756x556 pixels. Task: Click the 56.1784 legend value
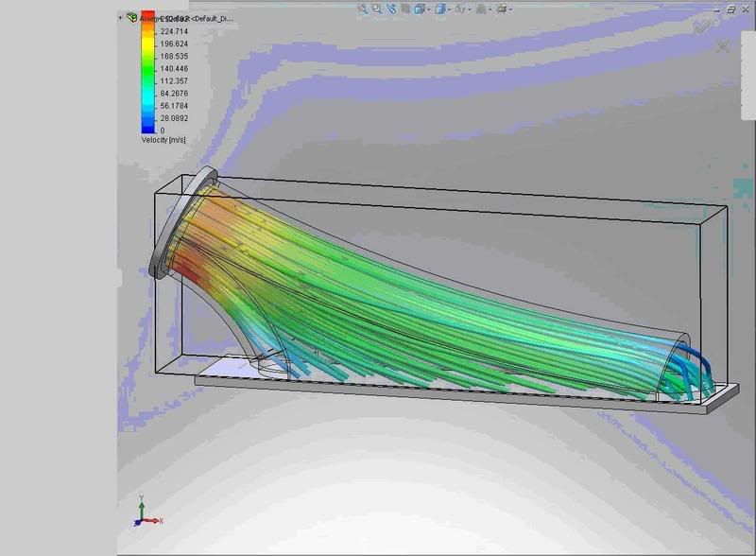174,106
